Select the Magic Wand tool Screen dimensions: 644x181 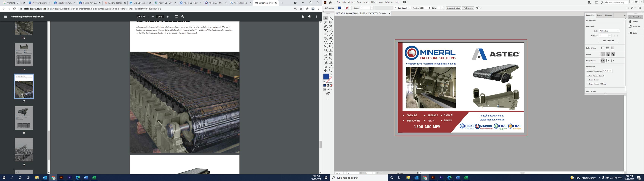coord(326,22)
